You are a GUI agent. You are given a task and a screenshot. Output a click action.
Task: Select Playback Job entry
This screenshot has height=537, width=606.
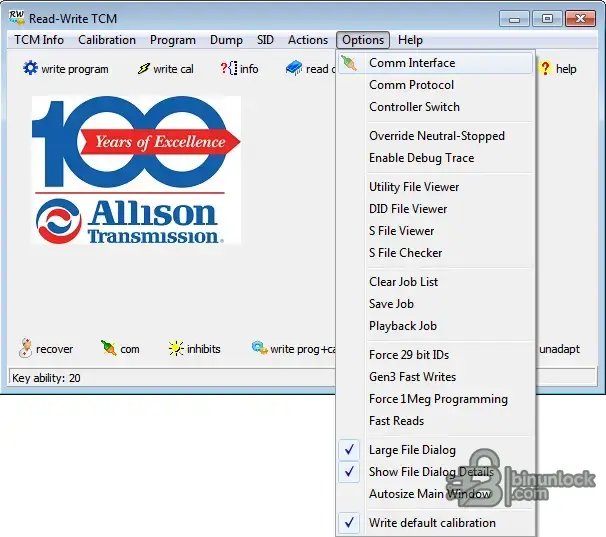coord(437,326)
